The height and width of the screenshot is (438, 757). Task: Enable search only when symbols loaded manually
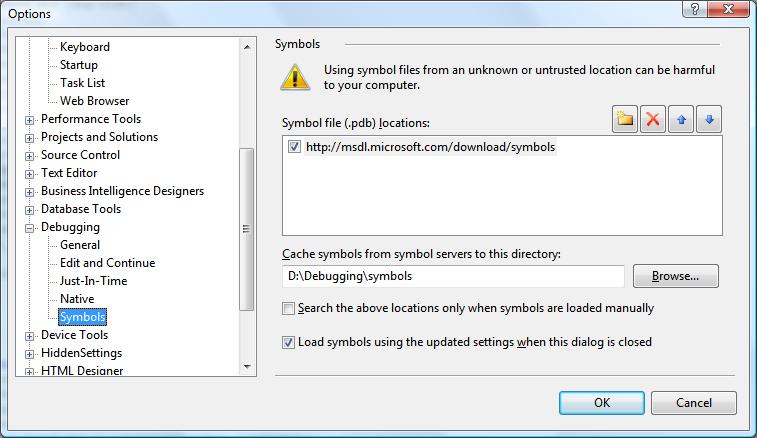pyautogui.click(x=288, y=308)
